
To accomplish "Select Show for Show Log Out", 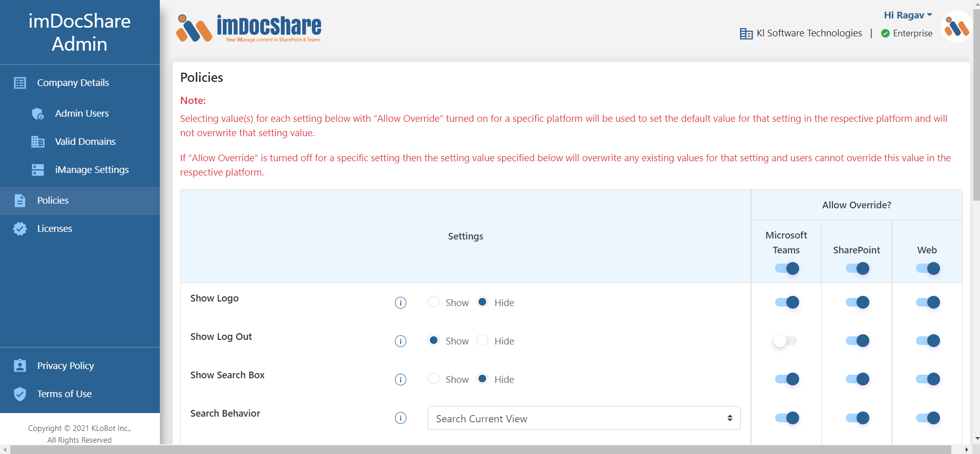I will coord(433,340).
